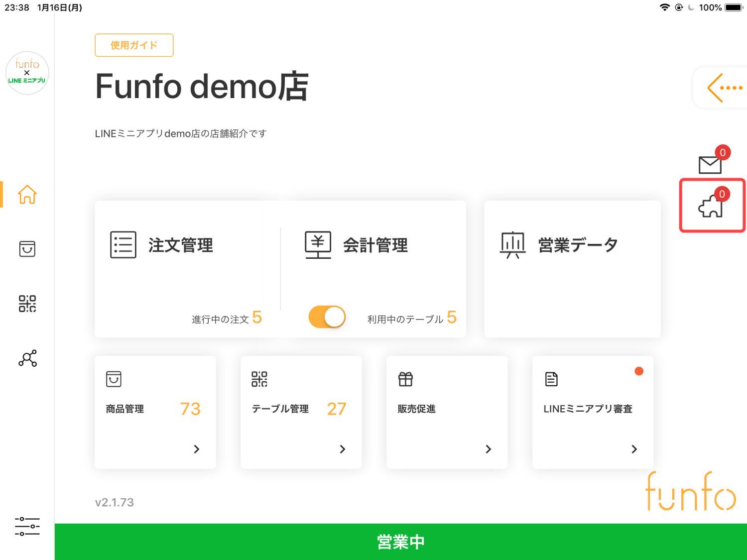Image resolution: width=747 pixels, height=560 pixels.
Task: Click the テーブル管理 QR icon
Action: 259,379
